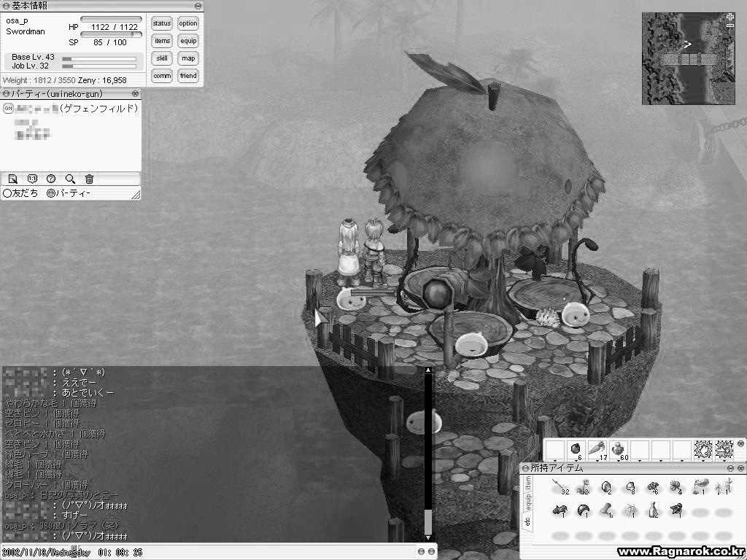Image resolution: width=747 pixels, height=560 pixels.
Task: Activate the level 9 skill in hotbar
Action: tap(703, 449)
